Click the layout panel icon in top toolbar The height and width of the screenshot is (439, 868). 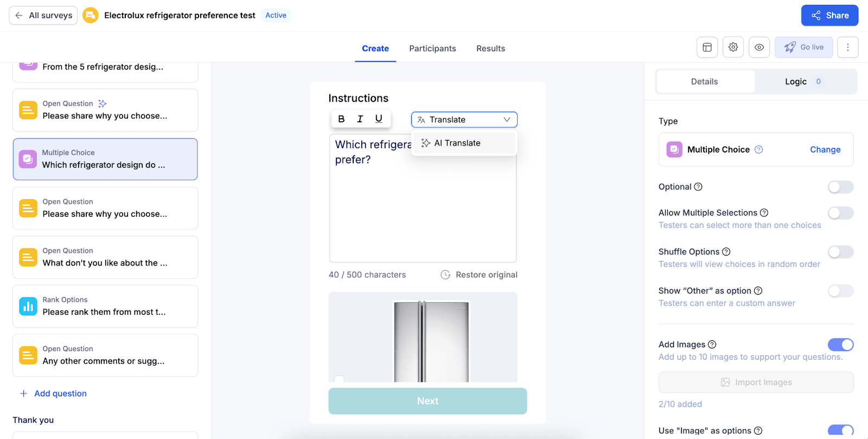tap(707, 47)
